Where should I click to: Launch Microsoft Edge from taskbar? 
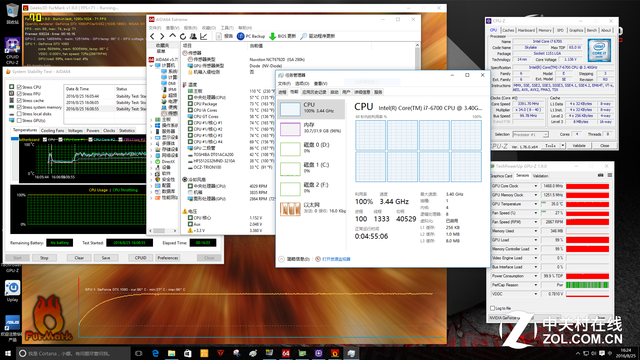[155, 353]
